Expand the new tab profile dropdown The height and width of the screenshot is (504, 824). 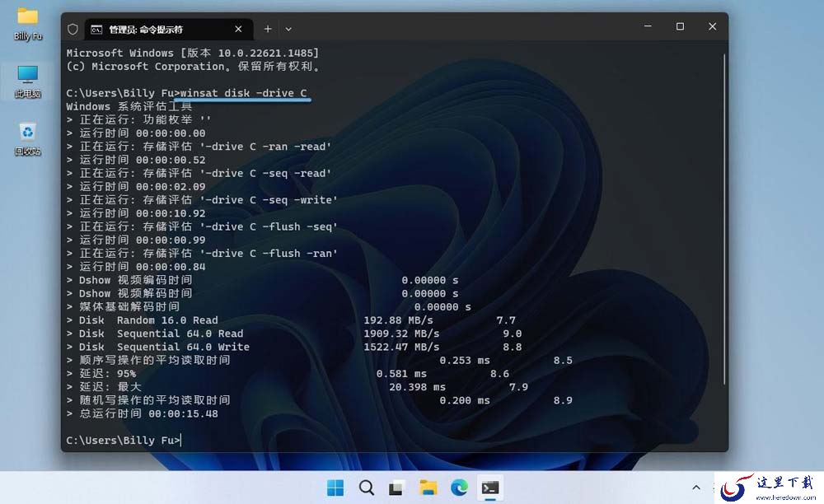(x=288, y=29)
